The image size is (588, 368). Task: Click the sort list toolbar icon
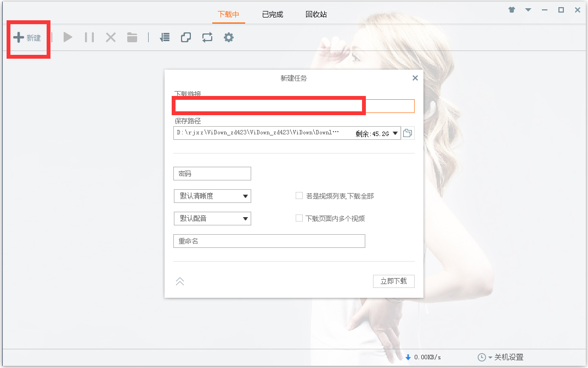(165, 37)
